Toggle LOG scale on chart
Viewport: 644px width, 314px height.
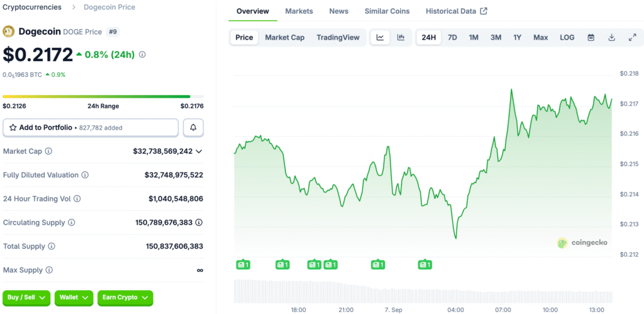567,37
